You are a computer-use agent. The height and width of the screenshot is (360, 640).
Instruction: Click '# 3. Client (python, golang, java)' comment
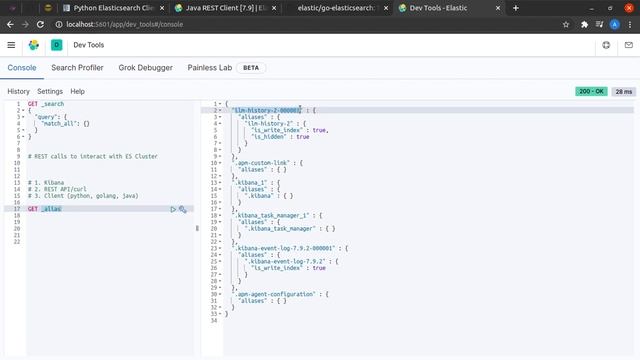(83, 196)
